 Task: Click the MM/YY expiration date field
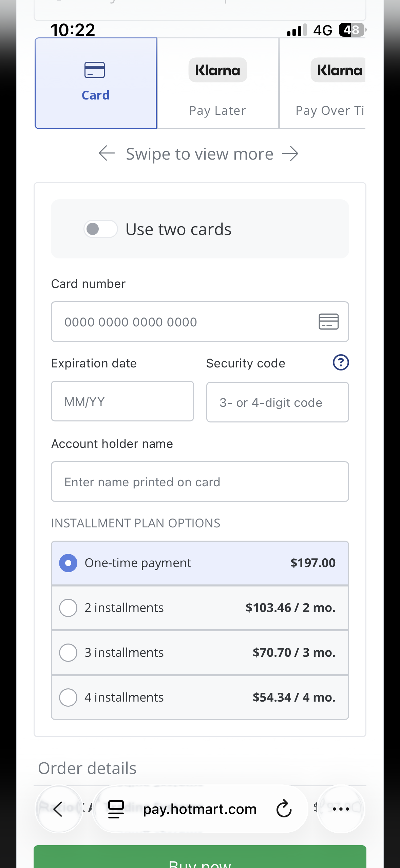pos(122,401)
